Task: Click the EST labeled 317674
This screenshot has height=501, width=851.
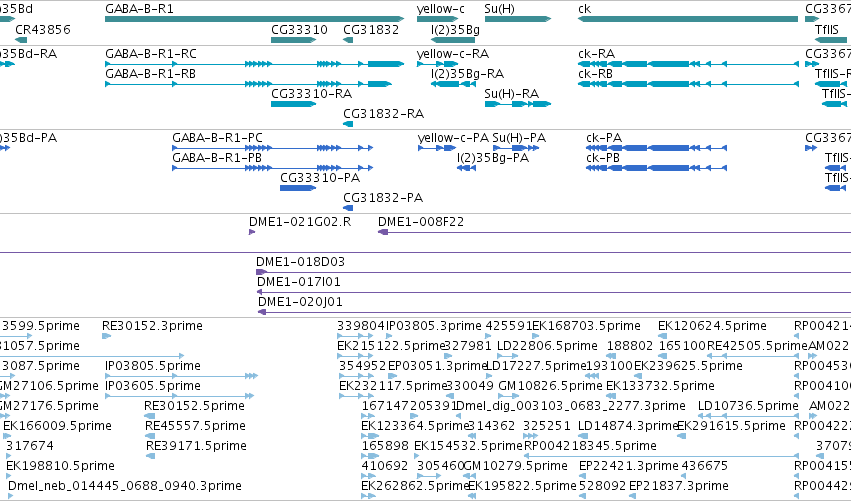Action: click(29, 446)
